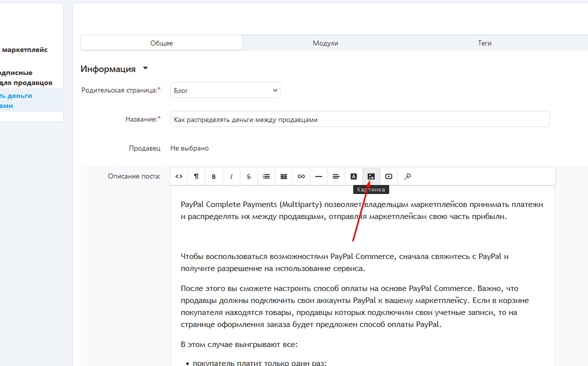Insert video via toolbar icon

(389, 176)
